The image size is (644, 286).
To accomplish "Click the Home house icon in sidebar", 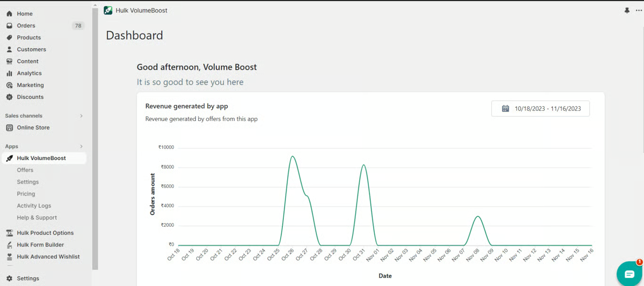I will [9, 14].
